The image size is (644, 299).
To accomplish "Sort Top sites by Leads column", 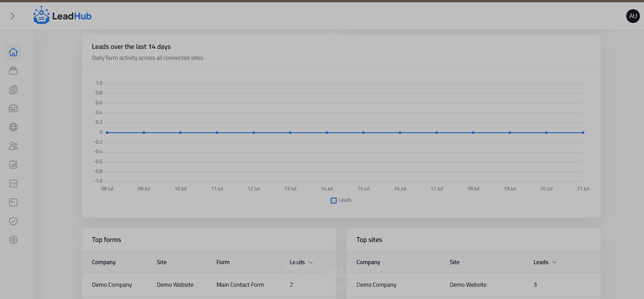I will (x=545, y=262).
